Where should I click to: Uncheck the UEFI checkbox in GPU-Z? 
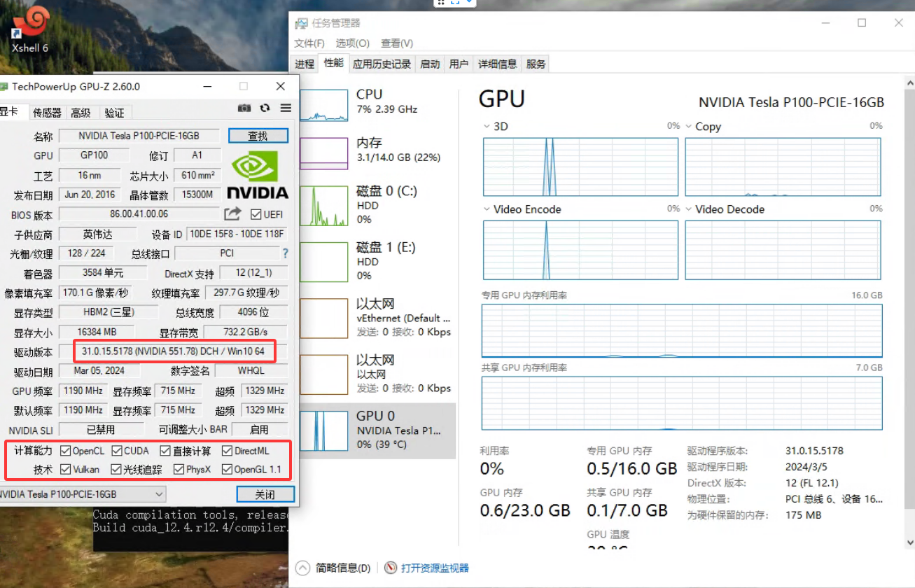256,214
